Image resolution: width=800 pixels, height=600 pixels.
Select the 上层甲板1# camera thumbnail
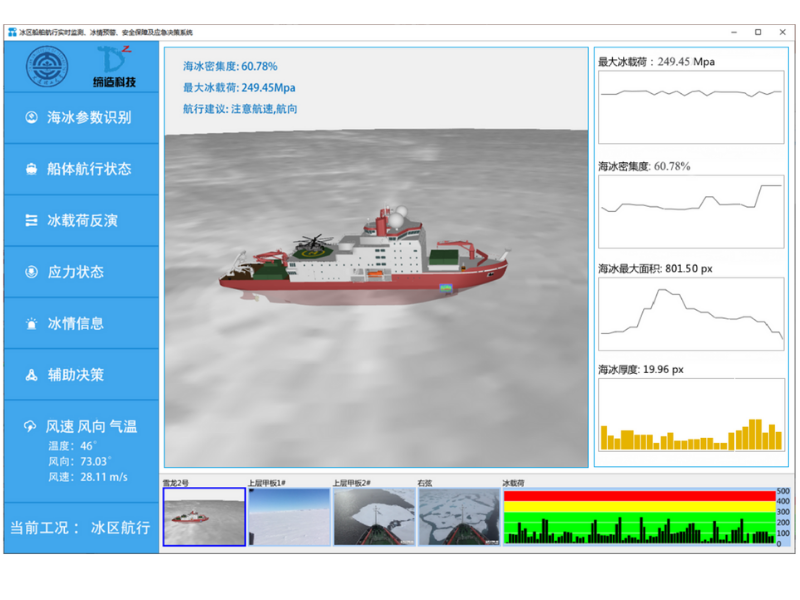point(289,516)
